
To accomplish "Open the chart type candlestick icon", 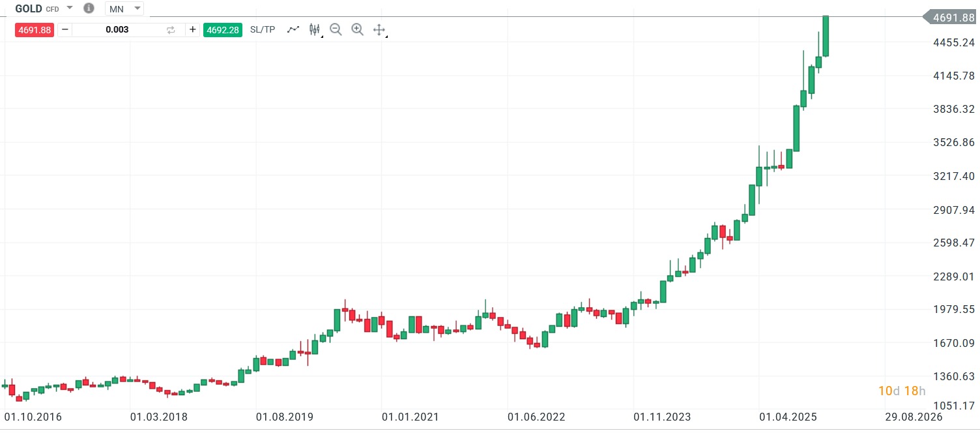I will coord(315,29).
